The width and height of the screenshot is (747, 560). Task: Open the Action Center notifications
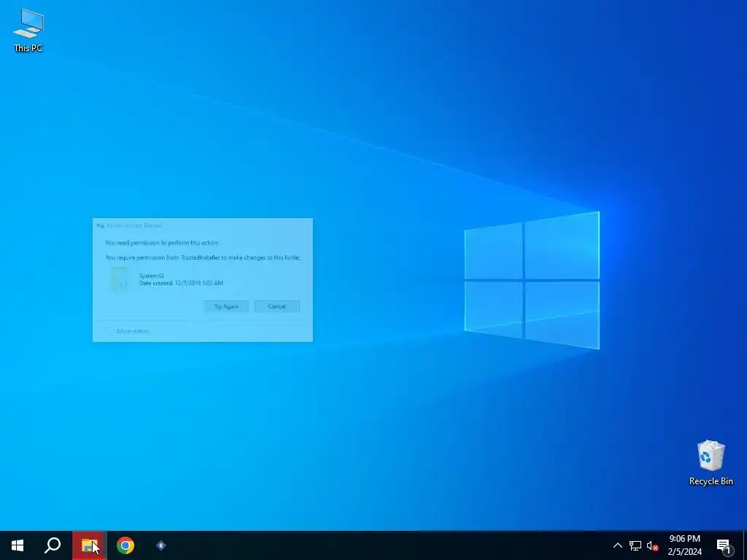(724, 545)
